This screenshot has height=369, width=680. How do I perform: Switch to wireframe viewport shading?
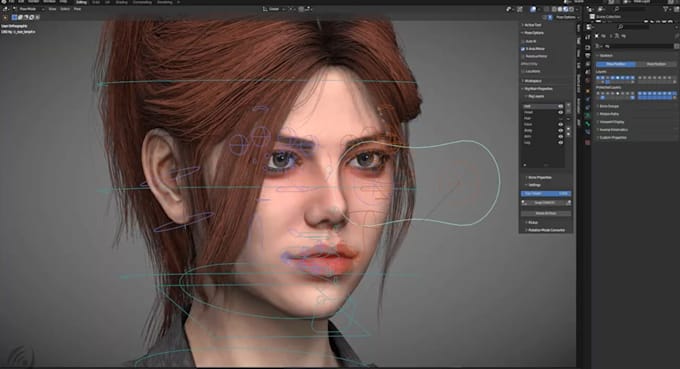coord(554,9)
